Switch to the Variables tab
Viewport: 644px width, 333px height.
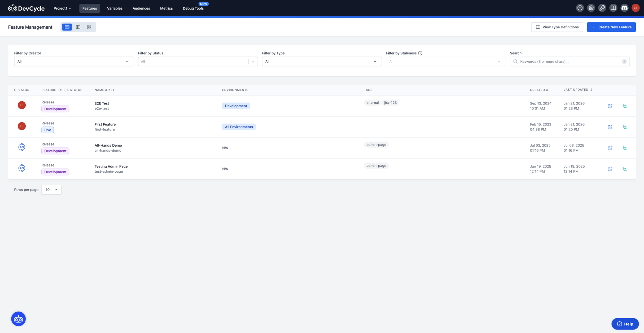115,8
